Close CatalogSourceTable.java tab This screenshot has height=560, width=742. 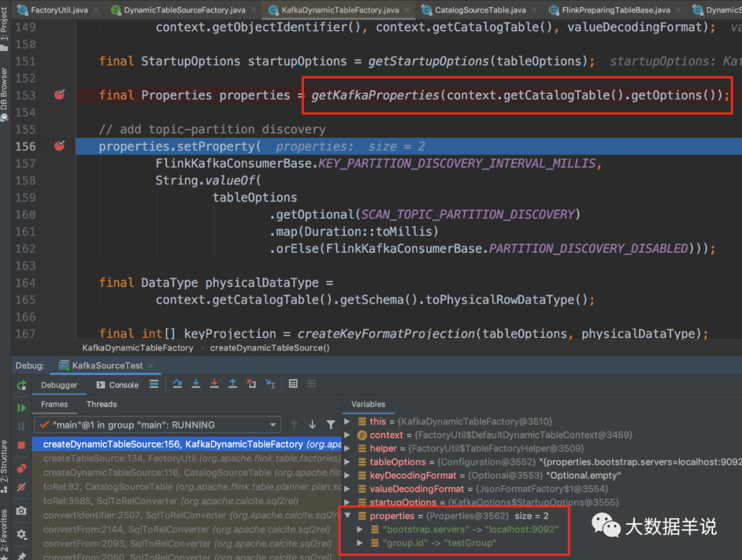point(535,10)
